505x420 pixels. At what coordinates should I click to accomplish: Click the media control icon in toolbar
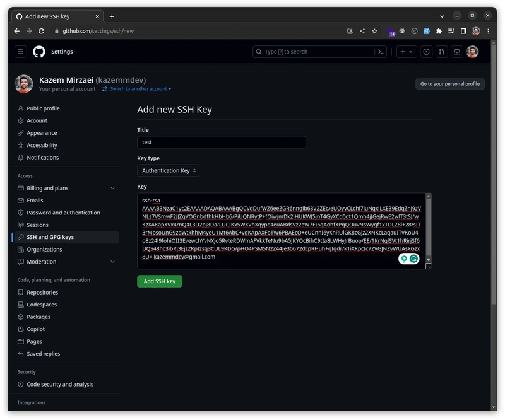(451, 32)
